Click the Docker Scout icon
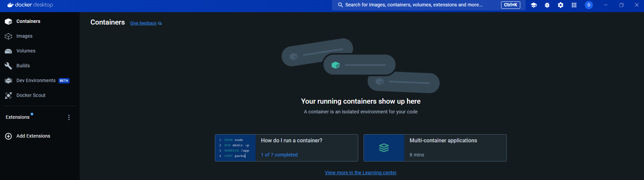The width and height of the screenshot is (644, 180). coord(8,96)
